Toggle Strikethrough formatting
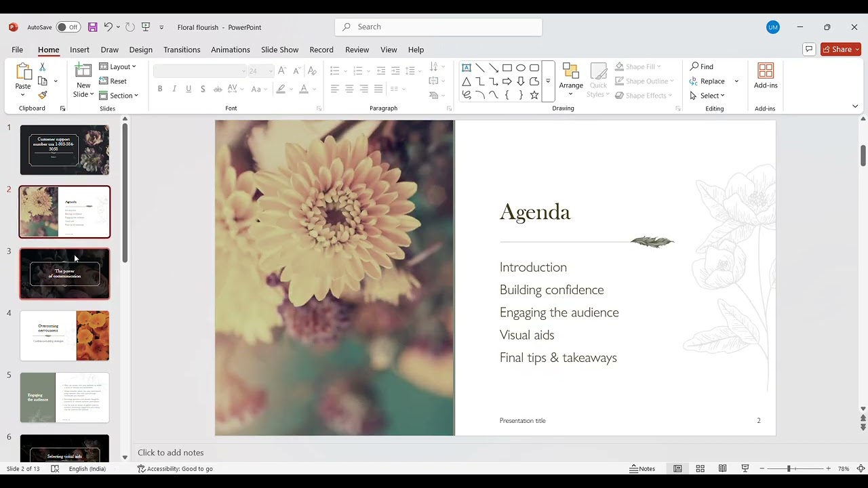Viewport: 868px width, 488px height. pos(218,89)
